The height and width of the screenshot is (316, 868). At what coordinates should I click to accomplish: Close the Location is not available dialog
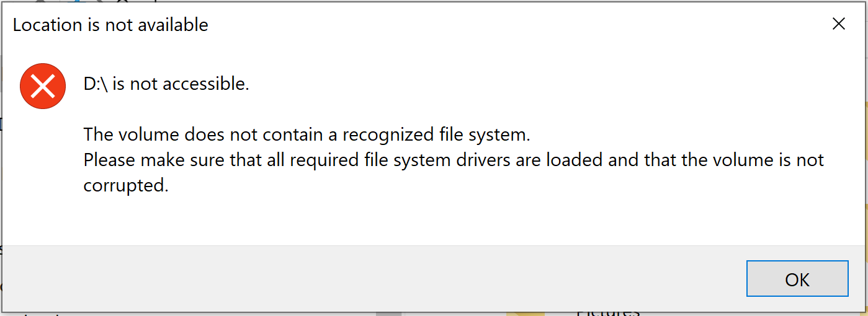pos(838,24)
